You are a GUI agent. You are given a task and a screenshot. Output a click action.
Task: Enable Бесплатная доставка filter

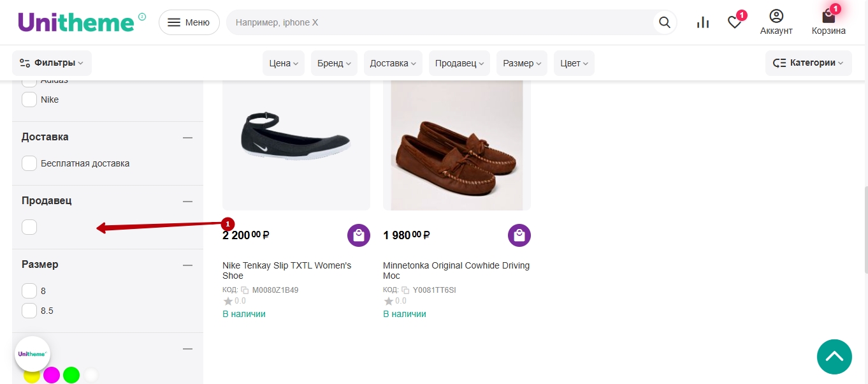pyautogui.click(x=29, y=163)
